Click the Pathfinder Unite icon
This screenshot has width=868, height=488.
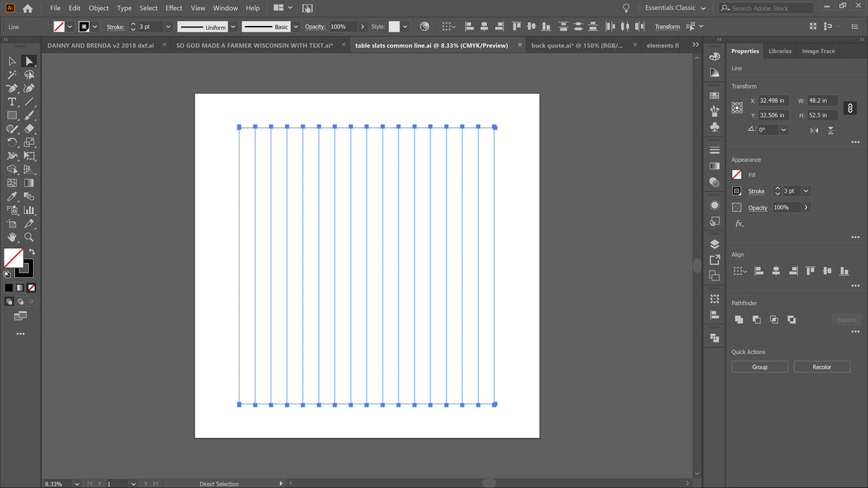(739, 320)
